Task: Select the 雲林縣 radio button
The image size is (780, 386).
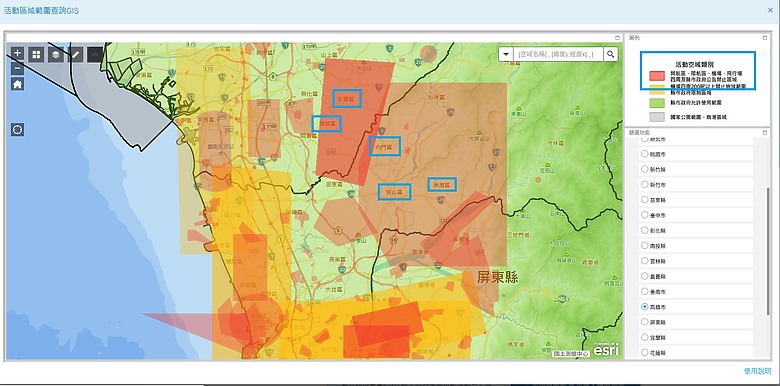Action: click(644, 261)
